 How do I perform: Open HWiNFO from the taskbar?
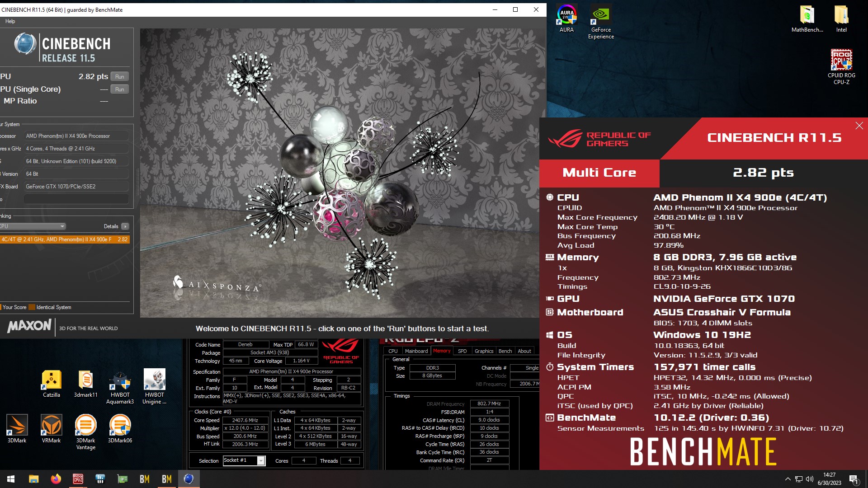[100, 479]
